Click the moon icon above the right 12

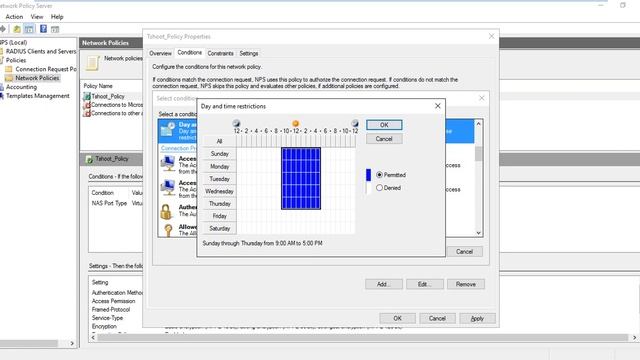click(x=355, y=123)
